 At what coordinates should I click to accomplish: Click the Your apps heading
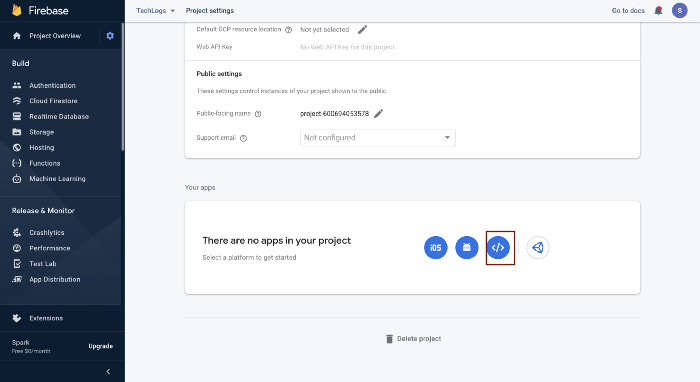200,187
